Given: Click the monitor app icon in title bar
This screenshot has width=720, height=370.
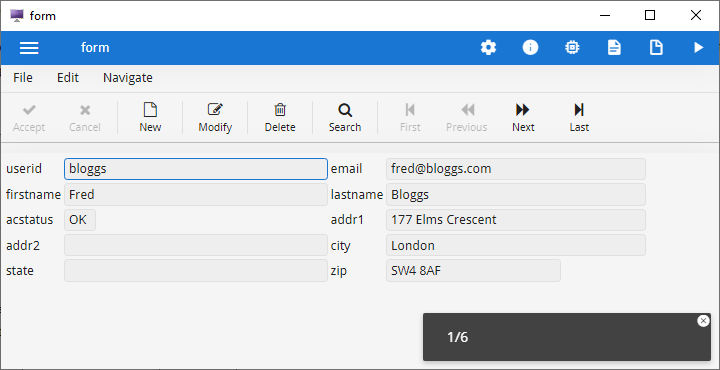Looking at the screenshot, I should 17,16.
